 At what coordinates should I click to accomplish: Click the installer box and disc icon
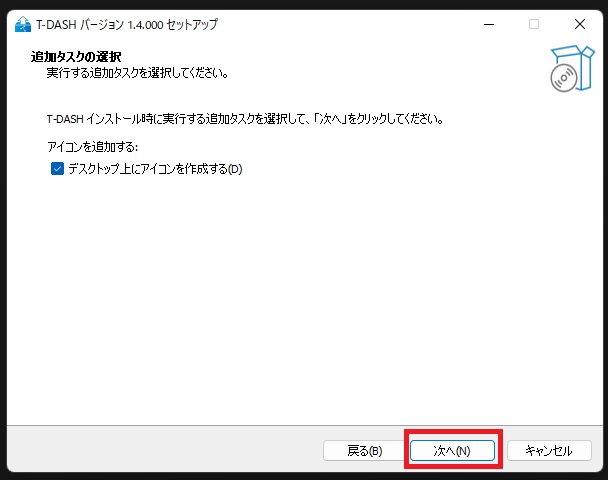572,69
